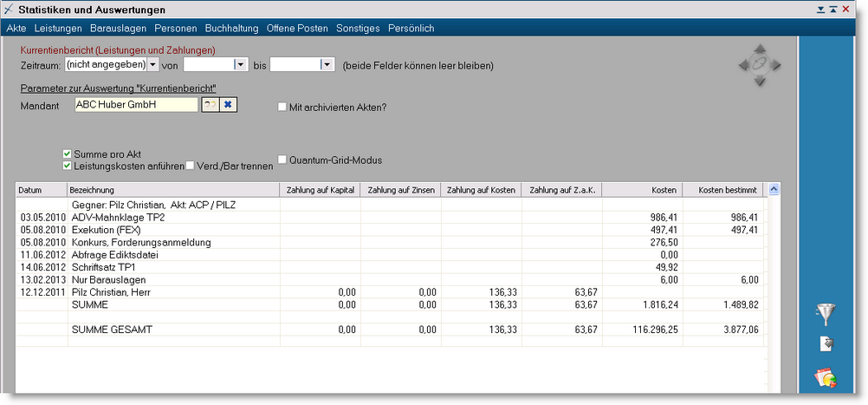Screen dimensions: 868x405
Task: Open the Buchhaltung menu
Action: [232, 29]
